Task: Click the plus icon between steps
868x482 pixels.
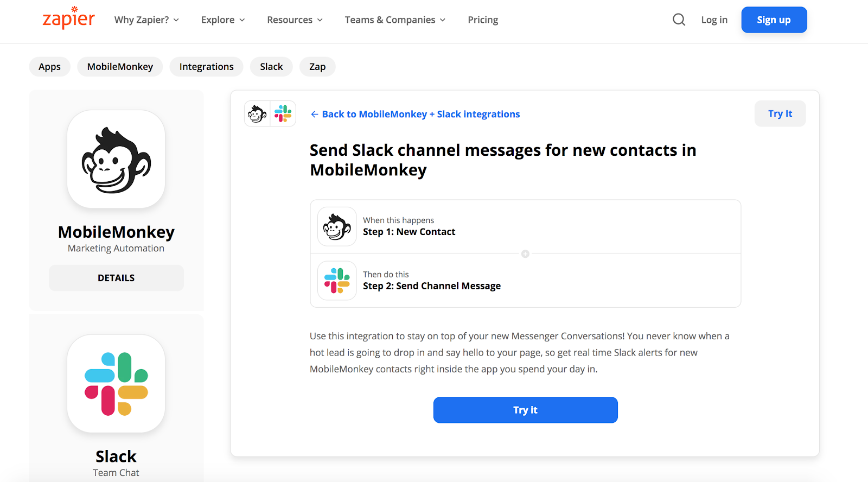Action: [525, 253]
